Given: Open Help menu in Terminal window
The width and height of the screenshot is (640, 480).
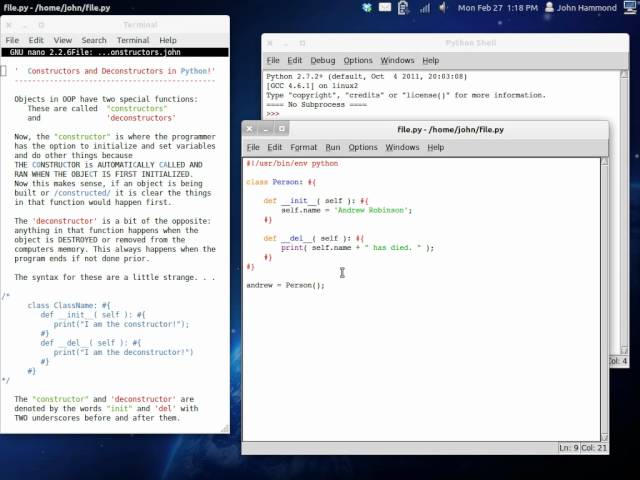Looking at the screenshot, I should 168,40.
